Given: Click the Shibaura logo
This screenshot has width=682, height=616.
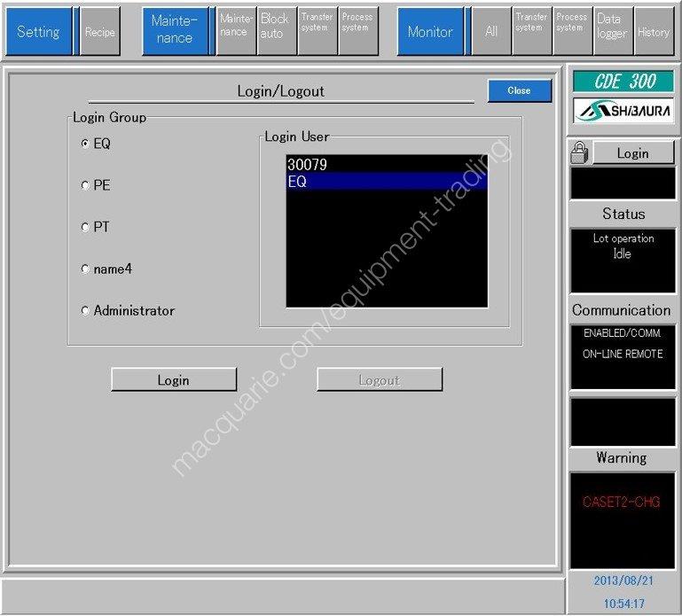Looking at the screenshot, I should [x=623, y=111].
